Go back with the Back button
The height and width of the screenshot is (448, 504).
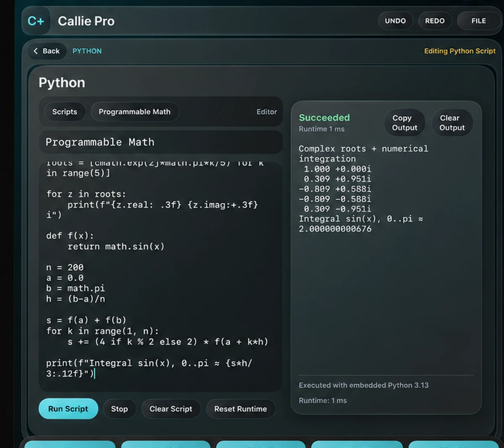pyautogui.click(x=46, y=51)
